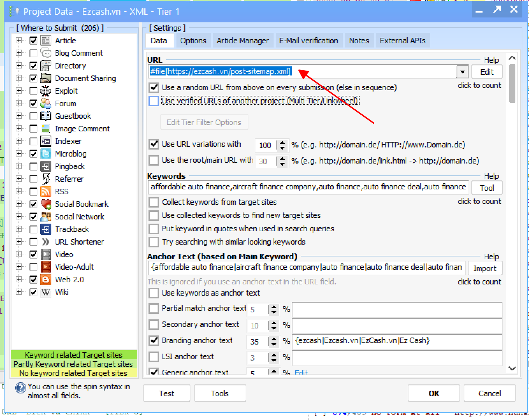The width and height of the screenshot is (529, 420).
Task: Click the keywords Tool button
Action: (x=487, y=188)
